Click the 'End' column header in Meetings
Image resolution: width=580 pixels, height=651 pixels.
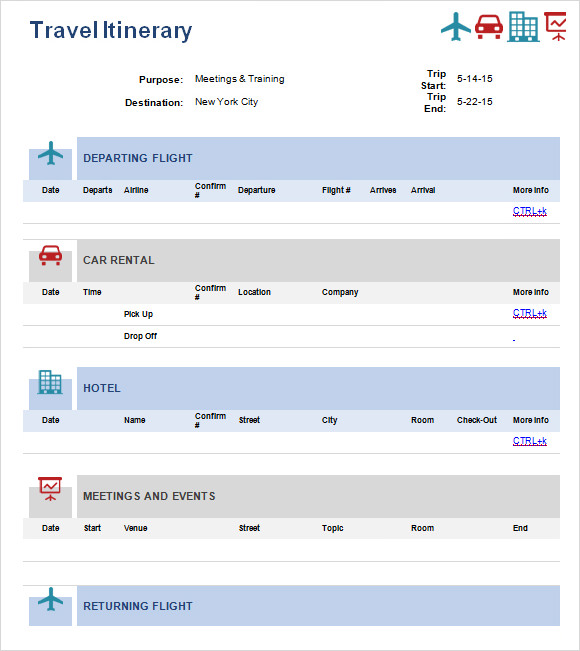(520, 528)
